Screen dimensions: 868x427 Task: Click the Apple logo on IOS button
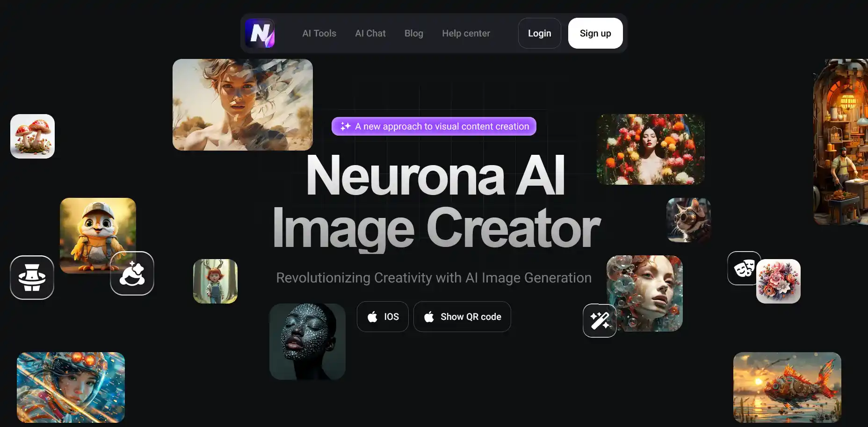click(x=372, y=317)
